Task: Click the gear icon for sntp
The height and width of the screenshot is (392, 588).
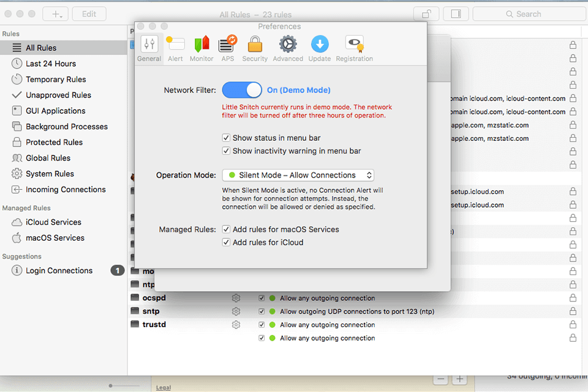Action: (x=236, y=311)
